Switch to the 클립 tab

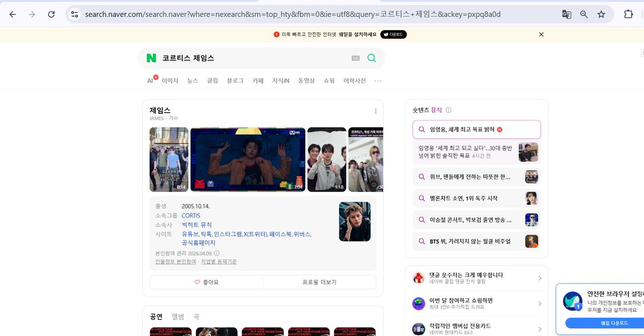coord(212,81)
